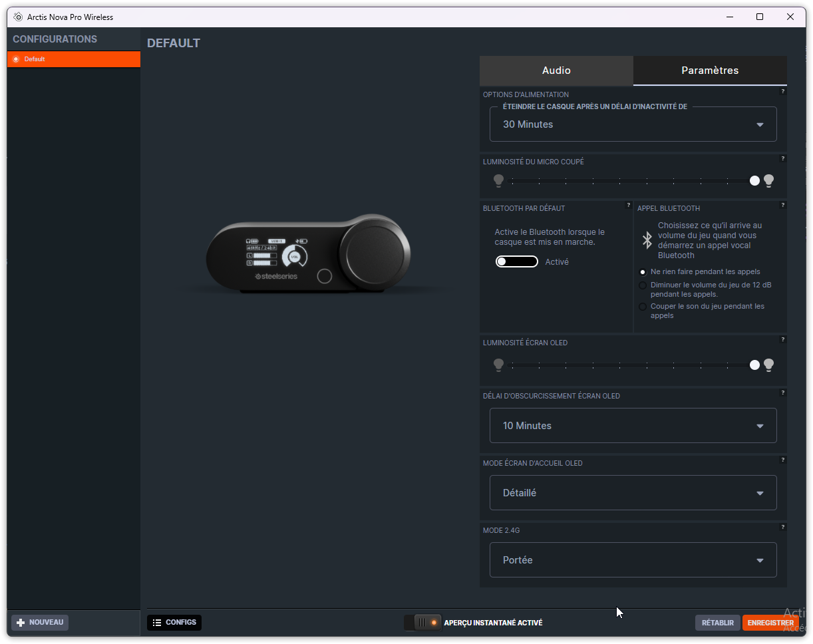Click bright bulb icon of mic mute brightness
813x644 pixels.
click(768, 180)
